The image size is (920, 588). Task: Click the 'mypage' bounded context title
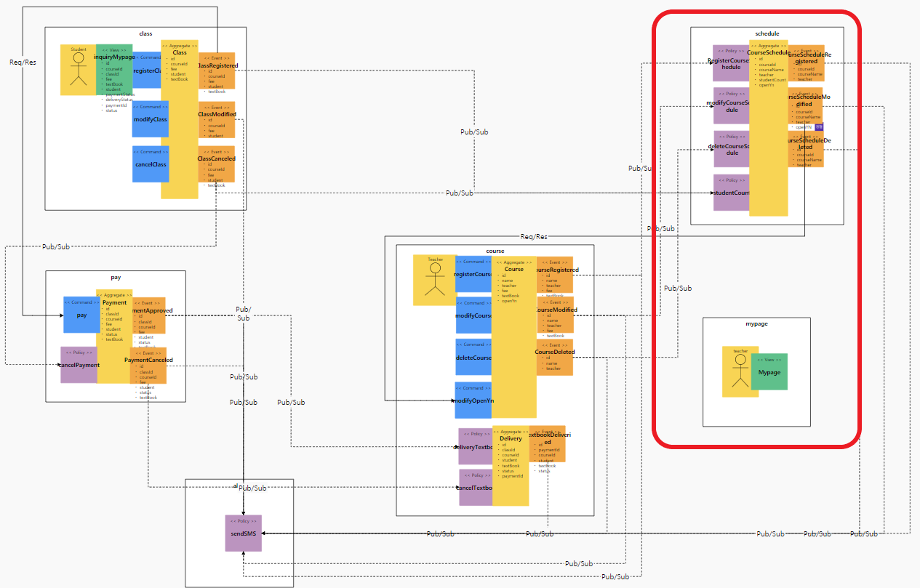click(756, 324)
